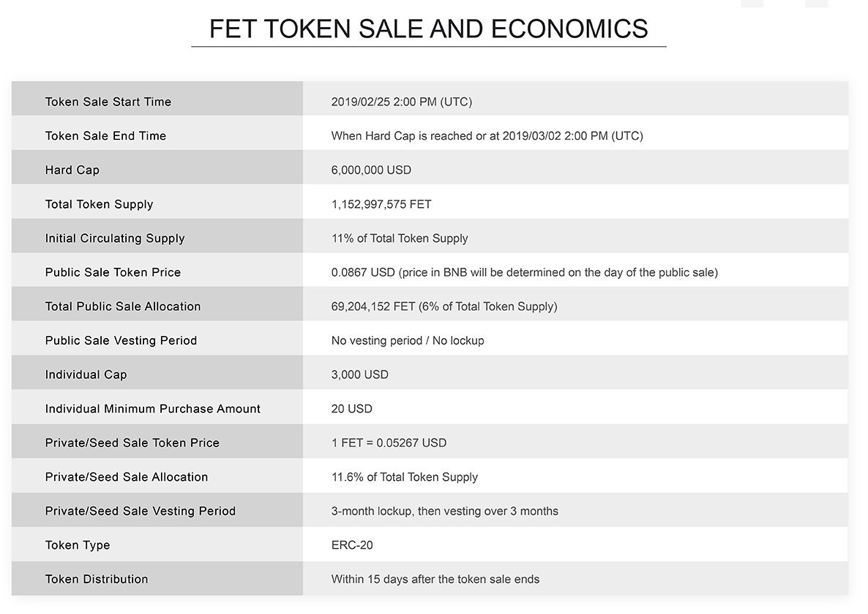Select the Token Sale End Time label
The width and height of the screenshot is (868, 614).
pos(105,135)
